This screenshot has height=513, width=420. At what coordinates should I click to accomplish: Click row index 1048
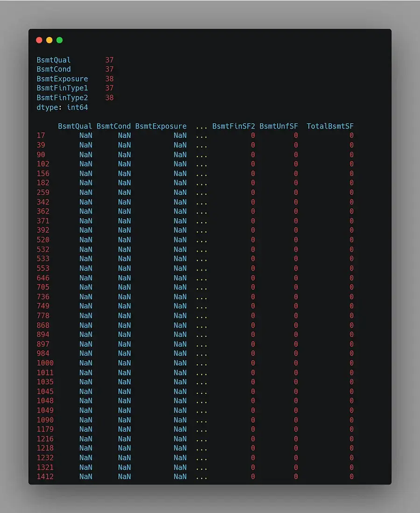[45, 401]
